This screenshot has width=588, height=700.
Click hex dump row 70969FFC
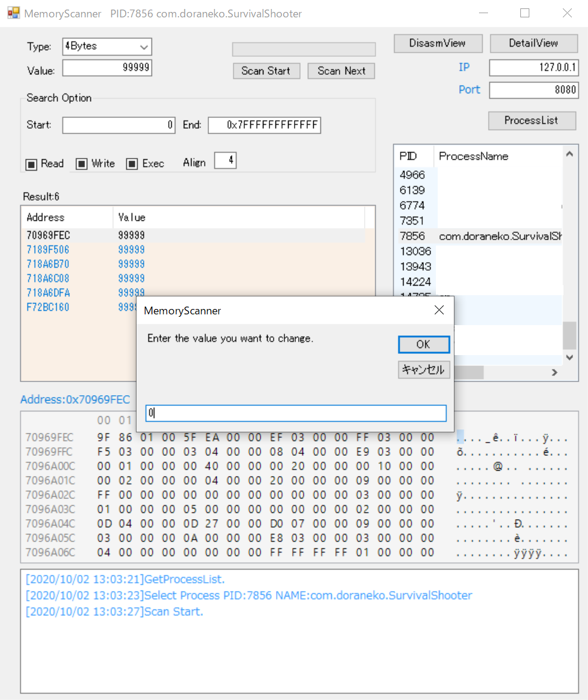point(296,451)
